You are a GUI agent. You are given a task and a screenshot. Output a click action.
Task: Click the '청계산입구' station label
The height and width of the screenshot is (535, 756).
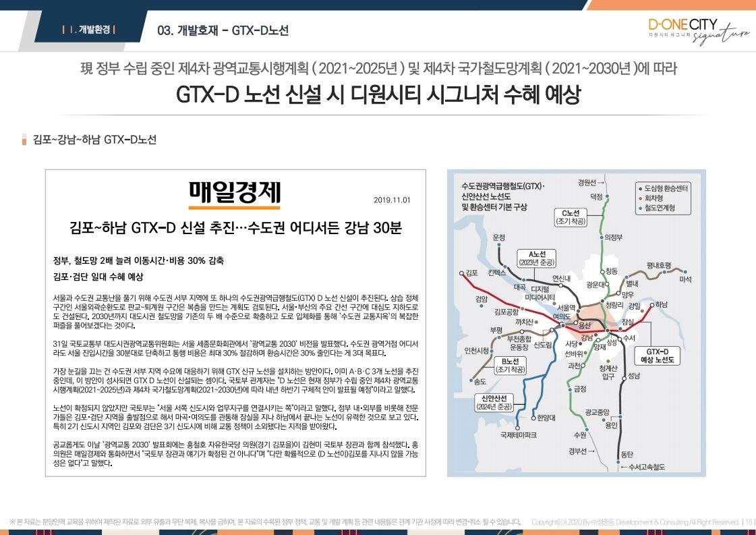[x=608, y=372]
